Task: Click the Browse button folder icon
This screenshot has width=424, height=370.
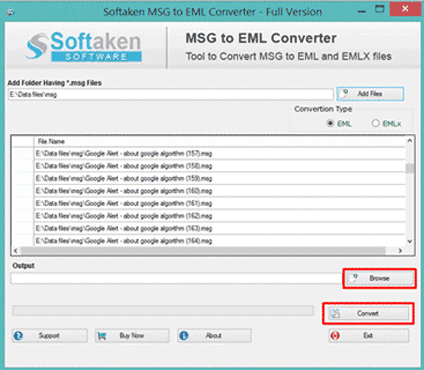Action: 354,278
